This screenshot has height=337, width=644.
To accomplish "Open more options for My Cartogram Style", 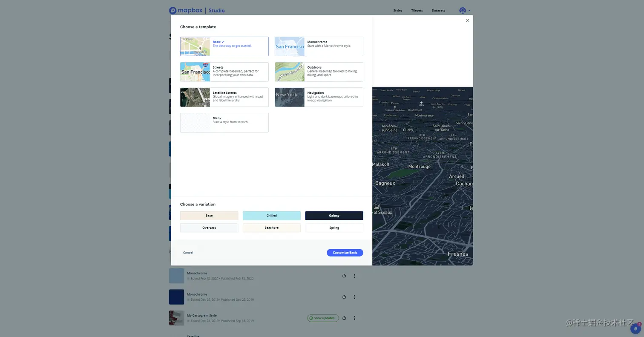I will pos(354,318).
